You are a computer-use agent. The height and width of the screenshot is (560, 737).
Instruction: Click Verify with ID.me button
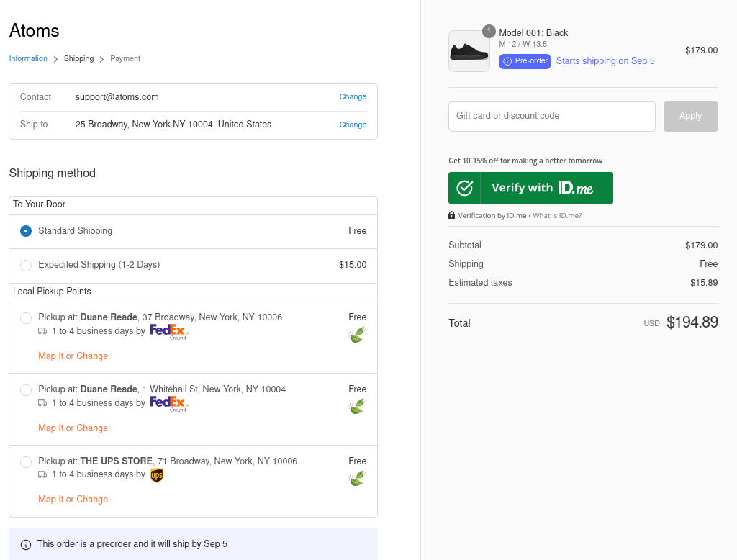(530, 188)
